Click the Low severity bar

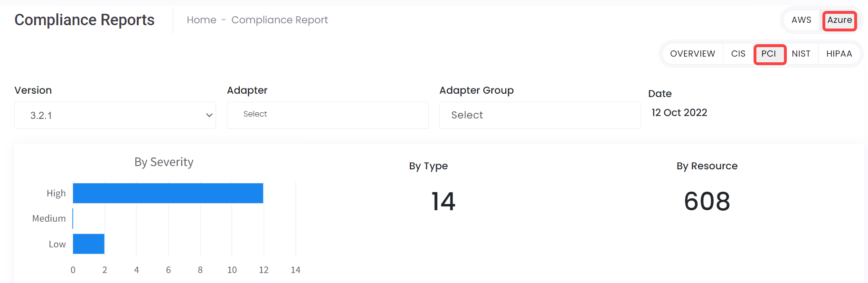coord(89,244)
